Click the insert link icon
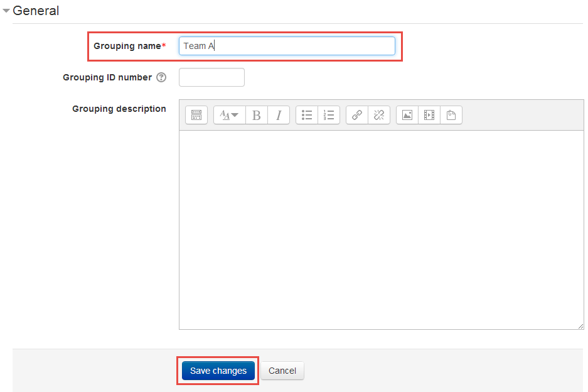 coord(356,115)
